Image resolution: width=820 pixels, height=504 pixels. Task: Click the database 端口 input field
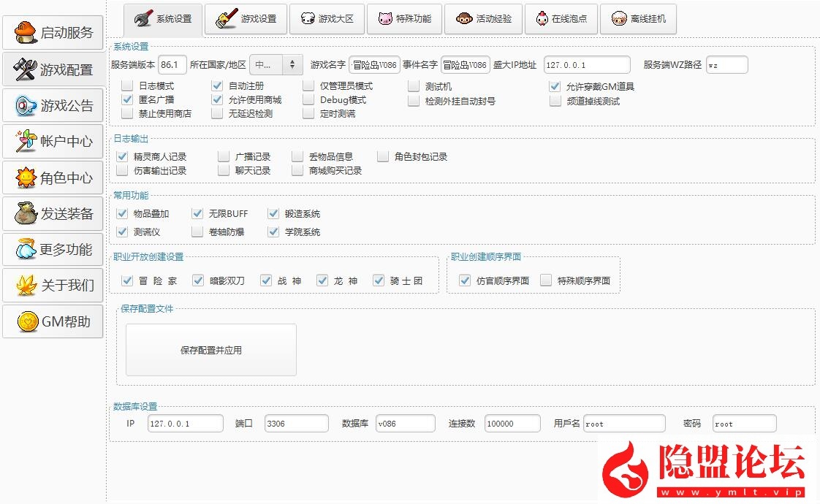(295, 424)
